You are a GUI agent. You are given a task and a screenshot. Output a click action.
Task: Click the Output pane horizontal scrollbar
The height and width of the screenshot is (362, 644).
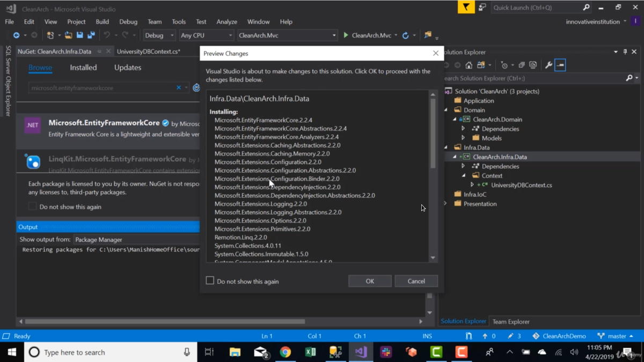(165, 321)
